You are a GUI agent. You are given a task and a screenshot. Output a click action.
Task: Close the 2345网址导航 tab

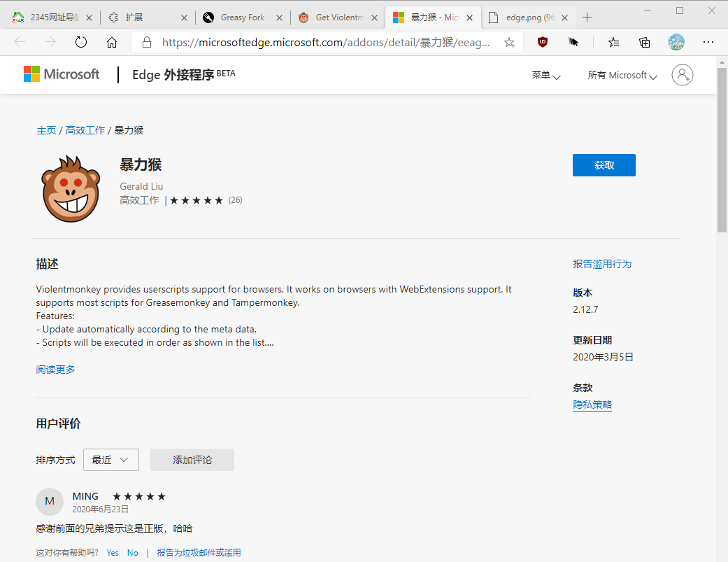(89, 17)
